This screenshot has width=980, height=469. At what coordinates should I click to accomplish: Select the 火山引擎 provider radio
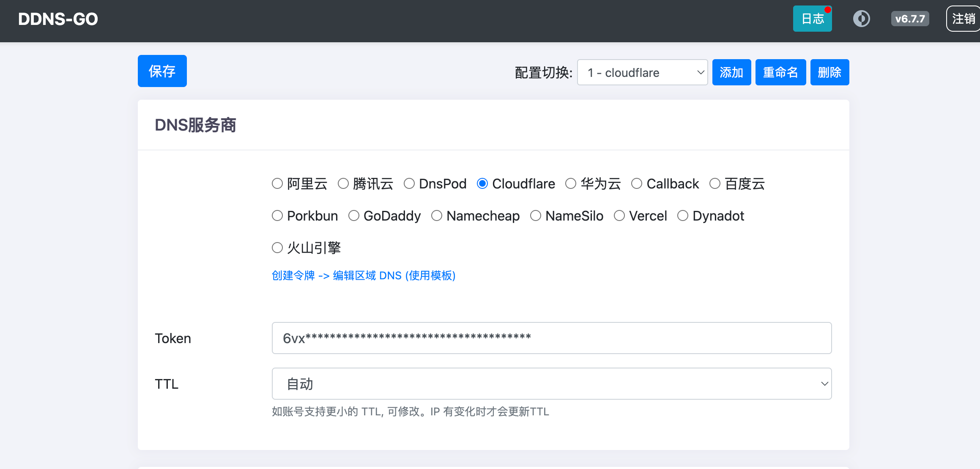pyautogui.click(x=277, y=248)
